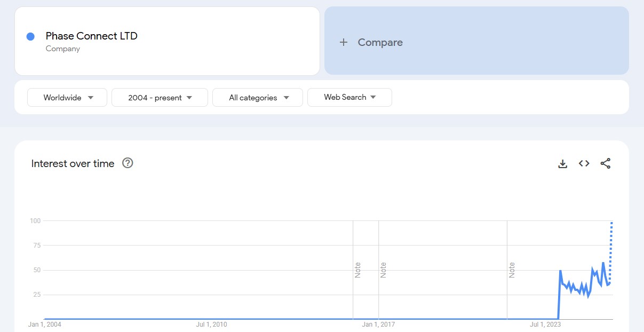Click the 25 y-axis value
The width and height of the screenshot is (644, 332).
pyautogui.click(x=37, y=295)
